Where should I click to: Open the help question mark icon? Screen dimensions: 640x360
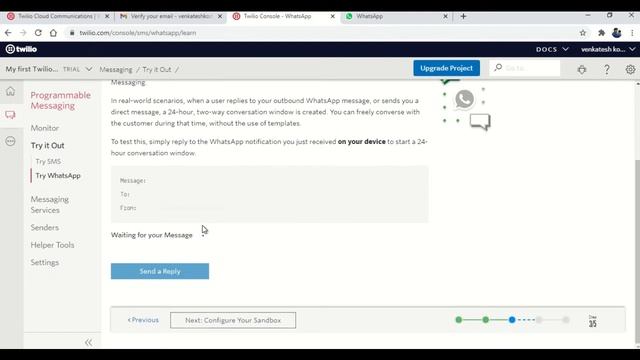[607, 69]
